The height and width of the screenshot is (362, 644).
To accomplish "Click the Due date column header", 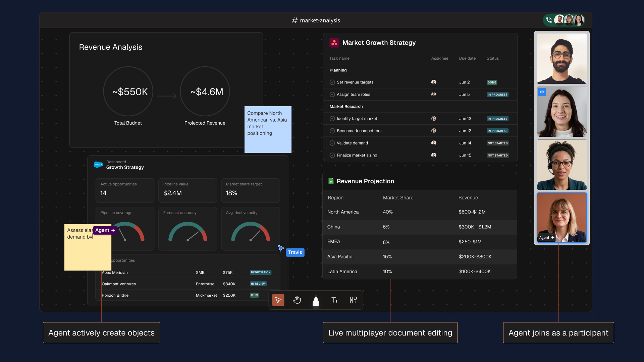I will (x=467, y=58).
